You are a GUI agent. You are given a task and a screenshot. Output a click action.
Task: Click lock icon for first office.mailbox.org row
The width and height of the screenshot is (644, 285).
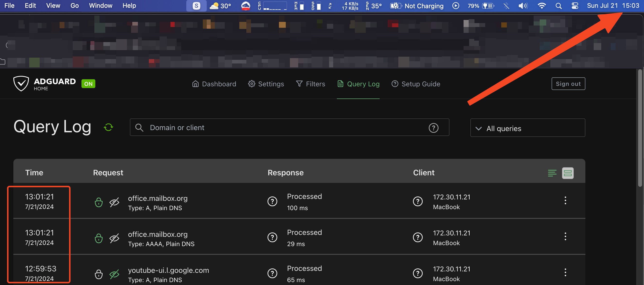(x=99, y=202)
